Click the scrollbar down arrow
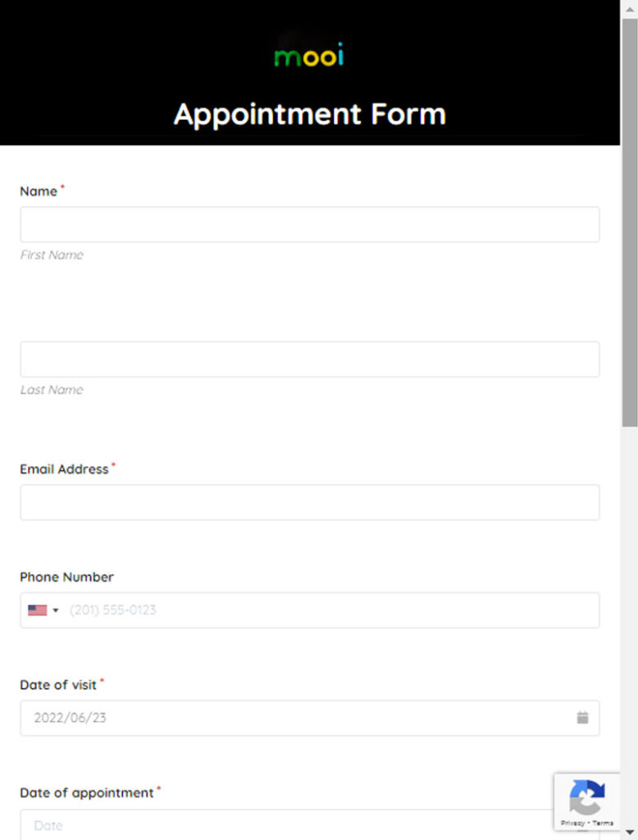Viewport: 638px width, 840px height. coord(631,833)
